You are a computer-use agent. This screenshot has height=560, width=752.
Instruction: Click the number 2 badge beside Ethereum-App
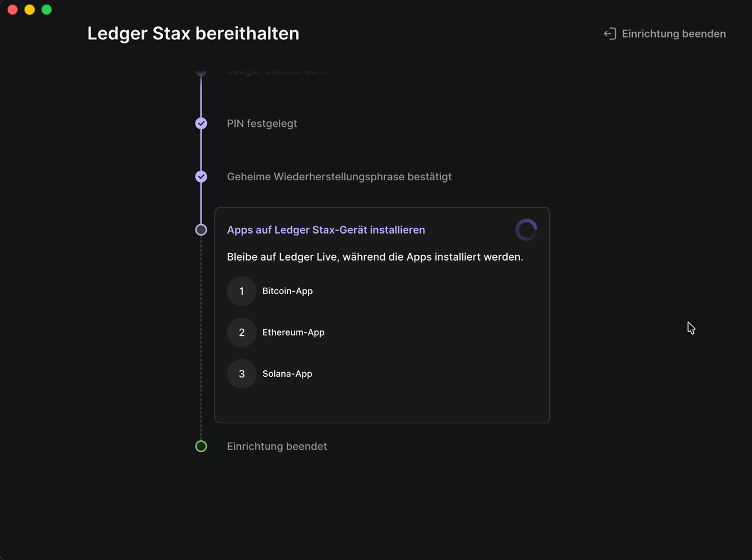click(241, 332)
